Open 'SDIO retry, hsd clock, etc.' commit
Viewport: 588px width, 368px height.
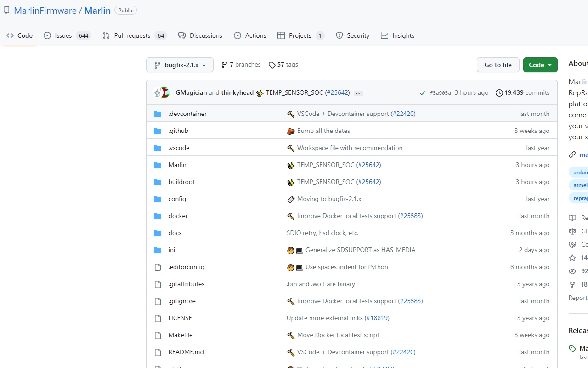[x=322, y=233]
